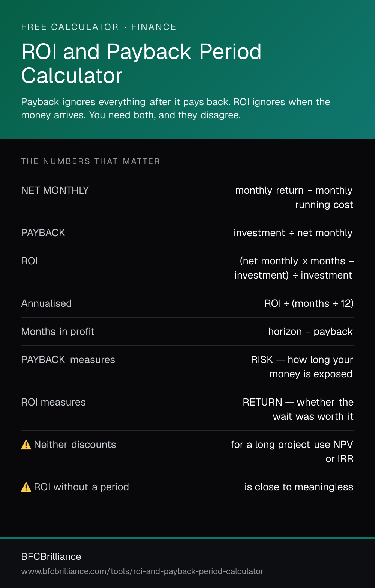Click the THE NUMBERS THAT MATTER heading
The width and height of the screenshot is (375, 588).
[90, 161]
